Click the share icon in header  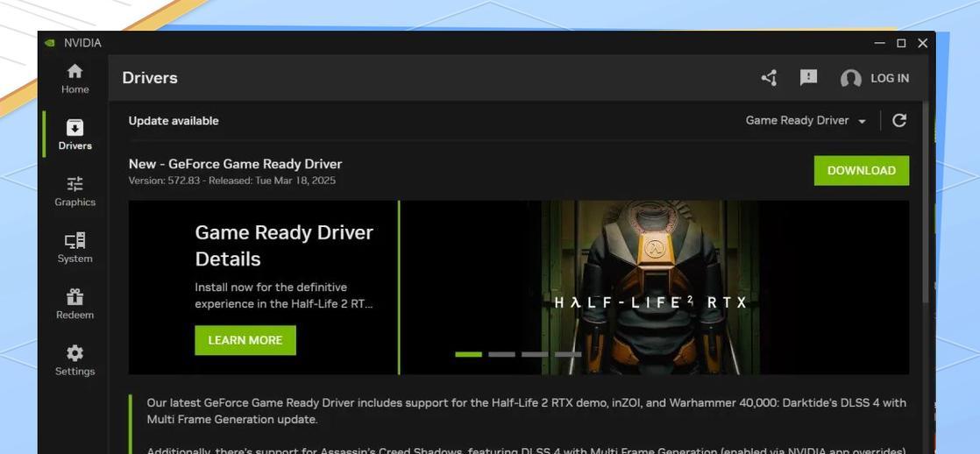769,78
